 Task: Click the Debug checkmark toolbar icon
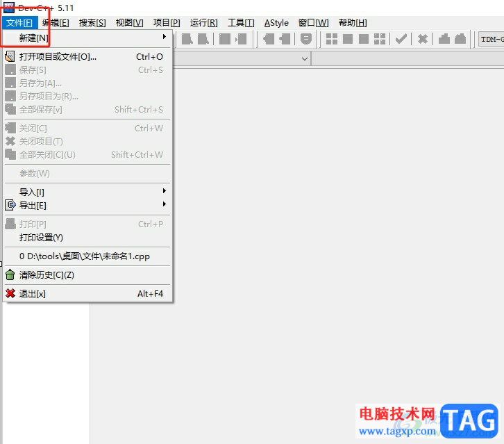click(x=401, y=39)
